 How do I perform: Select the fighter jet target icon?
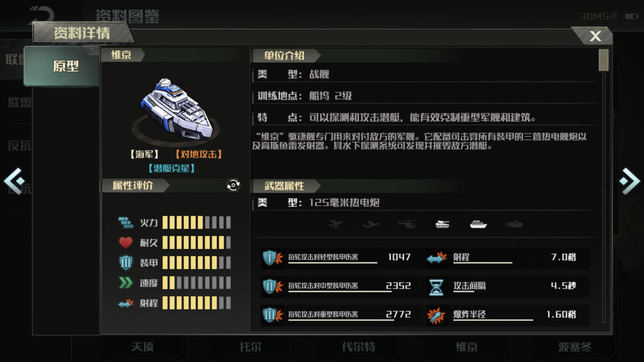(336, 224)
